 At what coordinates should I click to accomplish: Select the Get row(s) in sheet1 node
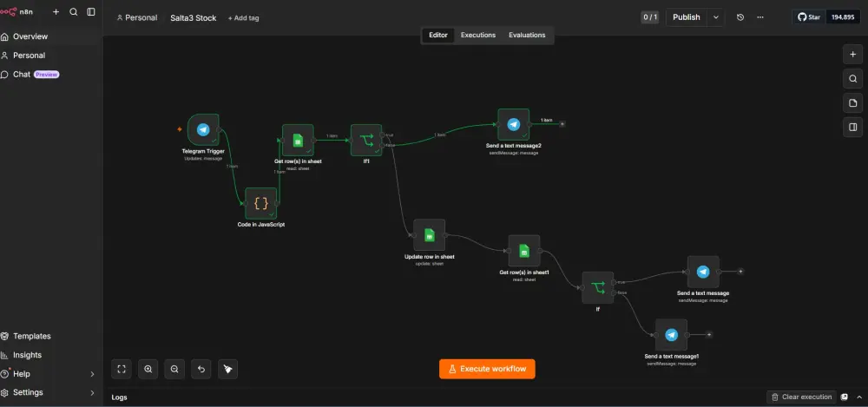pyautogui.click(x=523, y=251)
